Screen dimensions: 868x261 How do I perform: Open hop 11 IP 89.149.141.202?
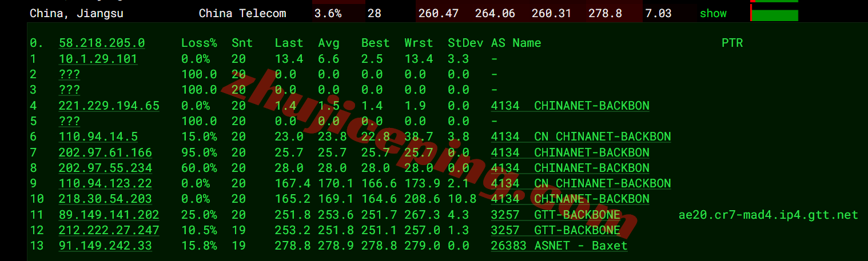[x=109, y=215]
